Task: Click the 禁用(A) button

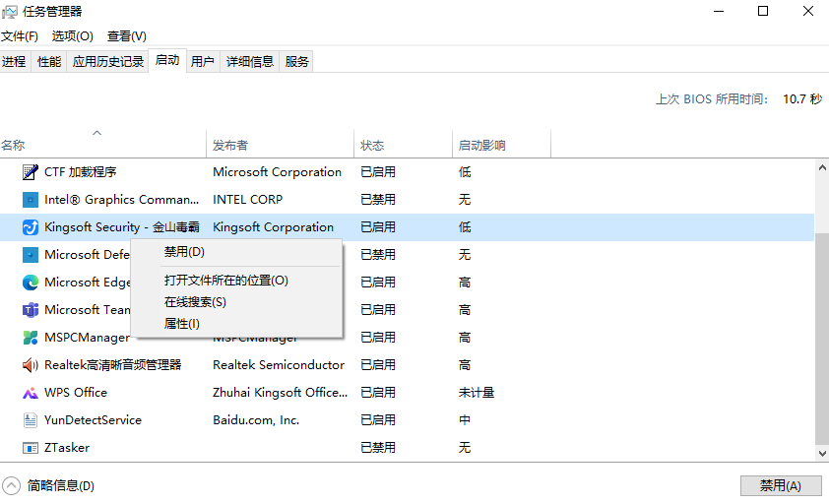Action: coord(781,485)
